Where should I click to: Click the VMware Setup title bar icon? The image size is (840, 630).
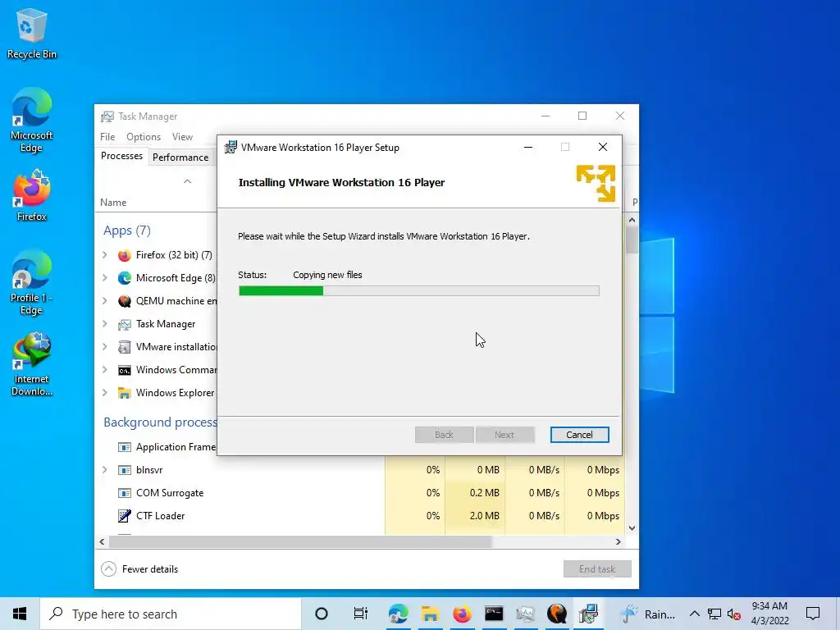click(x=231, y=148)
